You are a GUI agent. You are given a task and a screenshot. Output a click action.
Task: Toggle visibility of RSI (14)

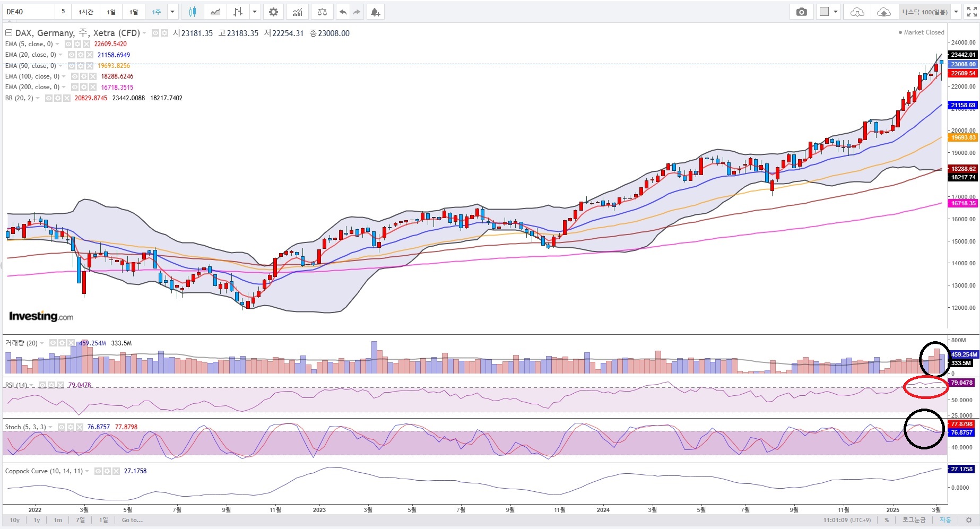click(x=42, y=385)
